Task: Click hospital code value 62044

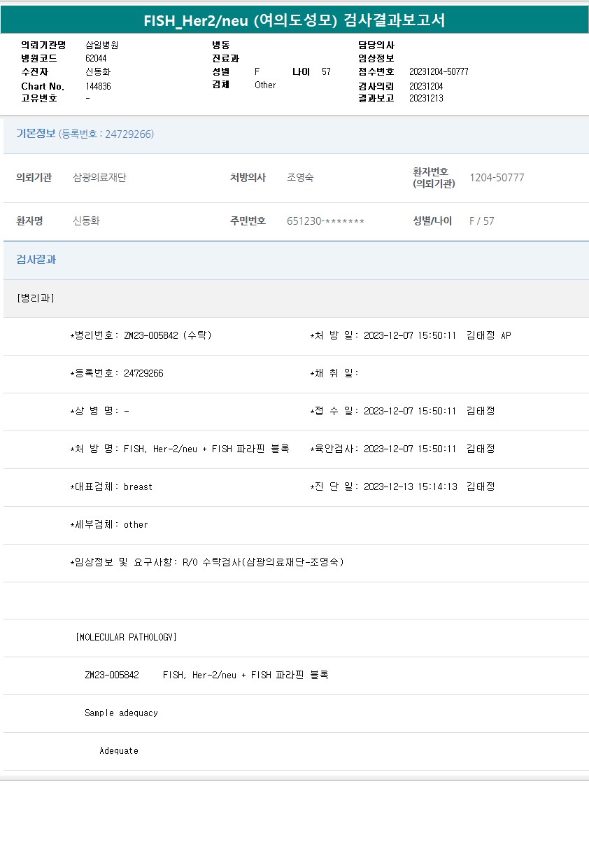Action: [x=96, y=58]
